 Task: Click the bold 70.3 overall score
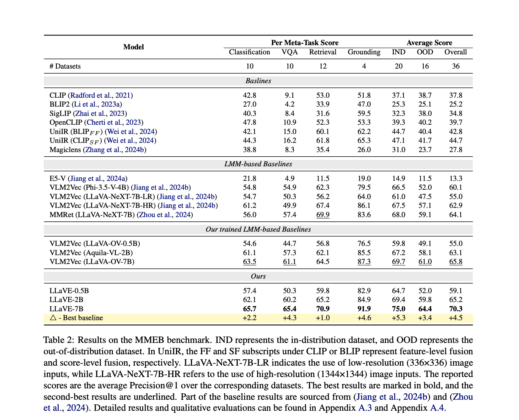point(455,309)
